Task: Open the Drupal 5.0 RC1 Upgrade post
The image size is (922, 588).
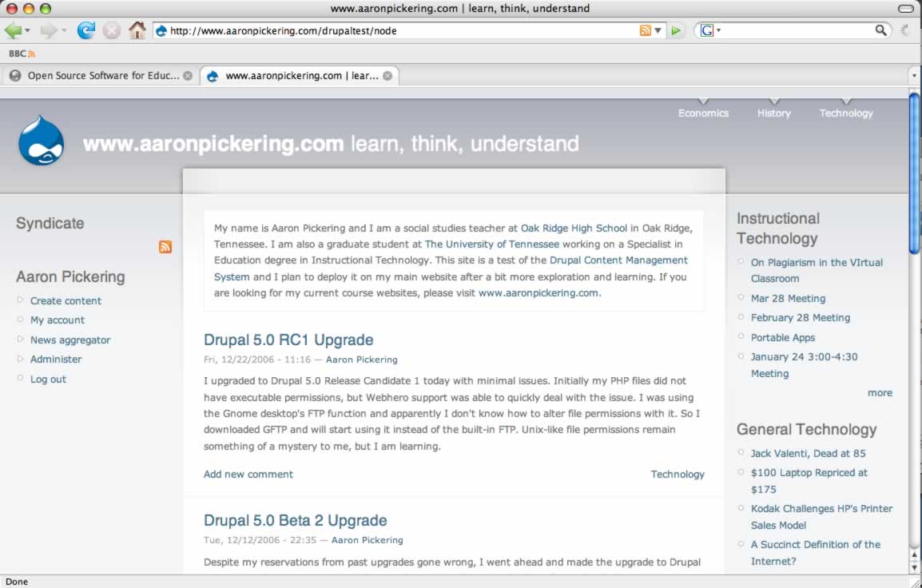Action: 288,340
